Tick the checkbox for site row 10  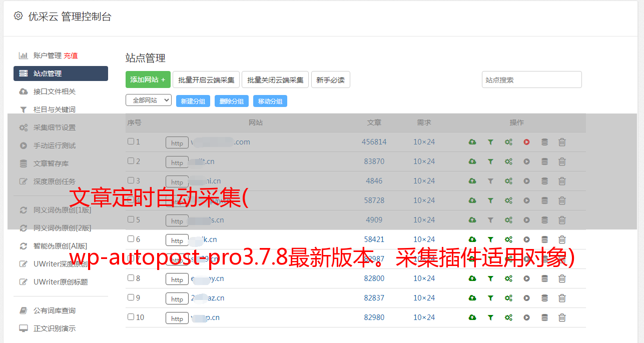pyautogui.click(x=131, y=317)
